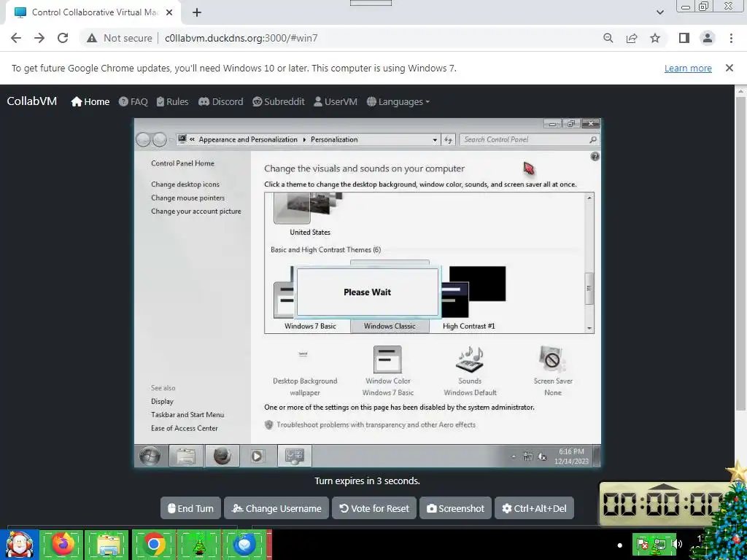Click the Not secure warning icon

pos(92,38)
